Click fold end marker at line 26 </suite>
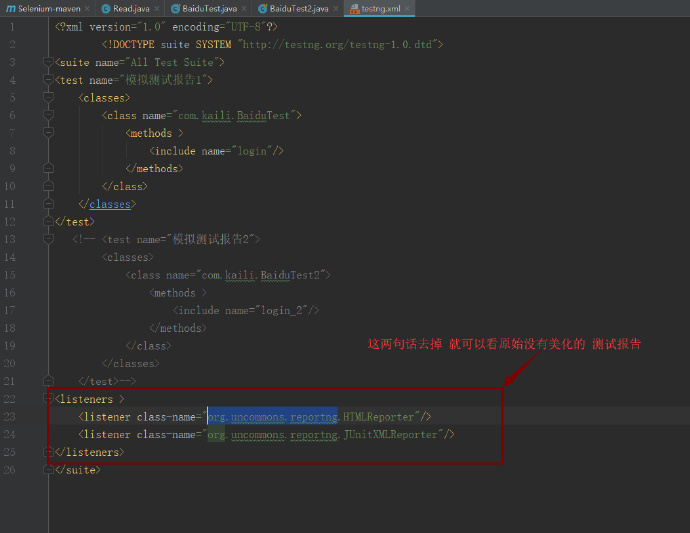The width and height of the screenshot is (690, 533). [48, 470]
